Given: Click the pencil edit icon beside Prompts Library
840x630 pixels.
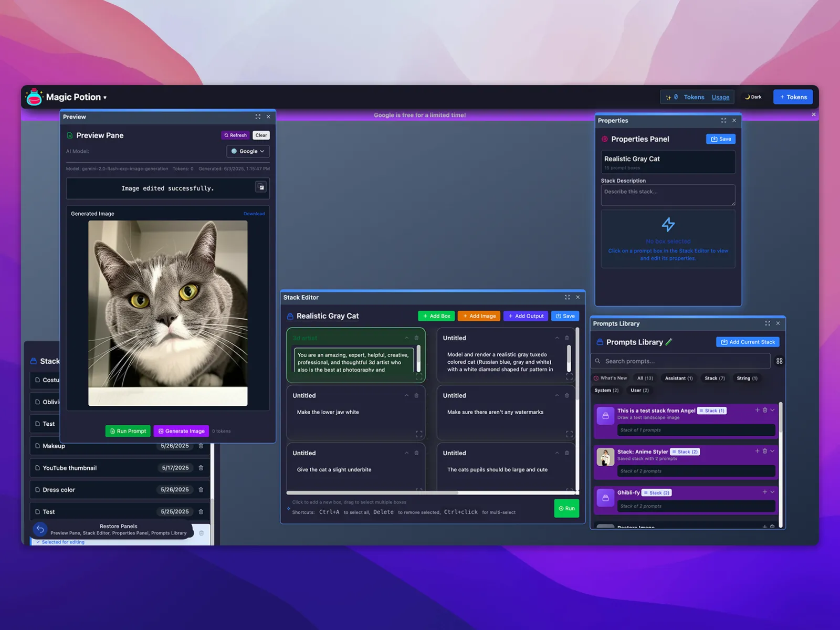Looking at the screenshot, I should (x=669, y=342).
